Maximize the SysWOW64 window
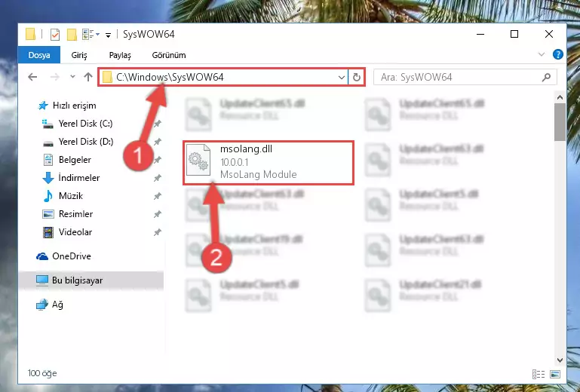 click(x=514, y=34)
